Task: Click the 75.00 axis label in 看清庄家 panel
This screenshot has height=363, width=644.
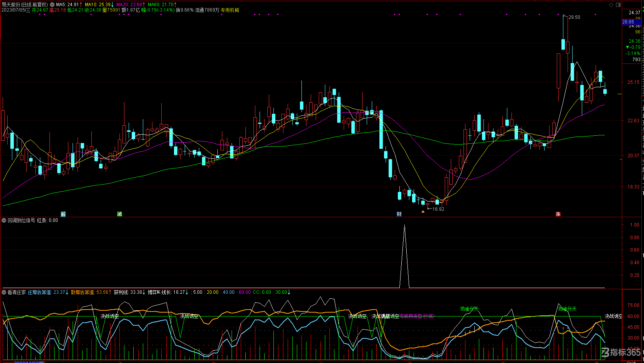Action: (x=633, y=305)
